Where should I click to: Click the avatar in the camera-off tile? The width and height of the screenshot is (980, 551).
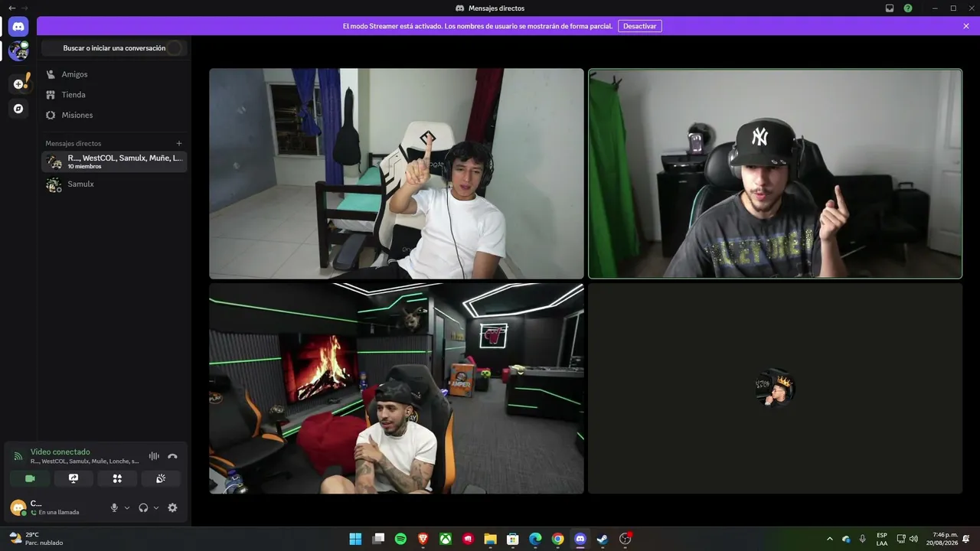(x=775, y=389)
